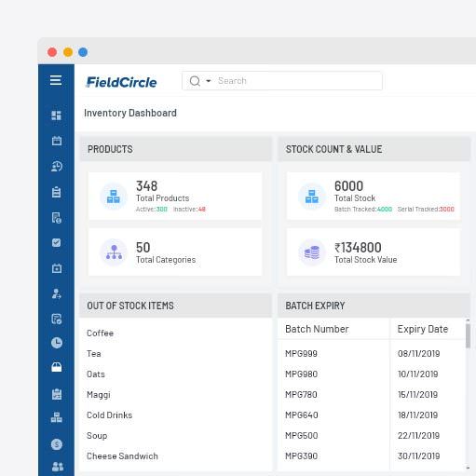Click expiry date 10/11/2019

click(418, 374)
